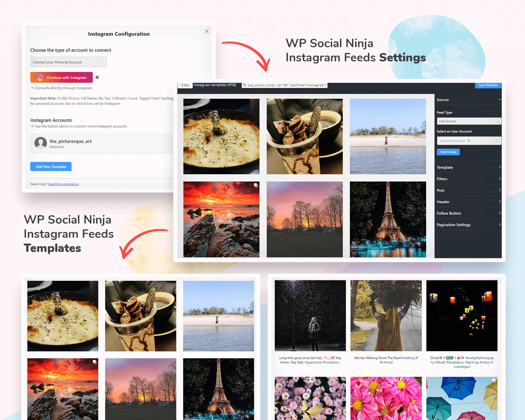Click the Instagram logo on the Continue button
Image resolution: width=525 pixels, height=420 pixels.
(41, 77)
